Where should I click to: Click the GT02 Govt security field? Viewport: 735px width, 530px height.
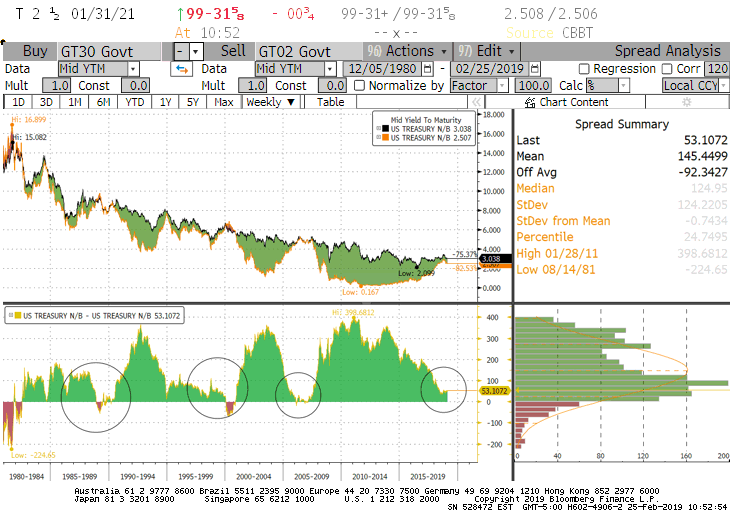point(306,51)
